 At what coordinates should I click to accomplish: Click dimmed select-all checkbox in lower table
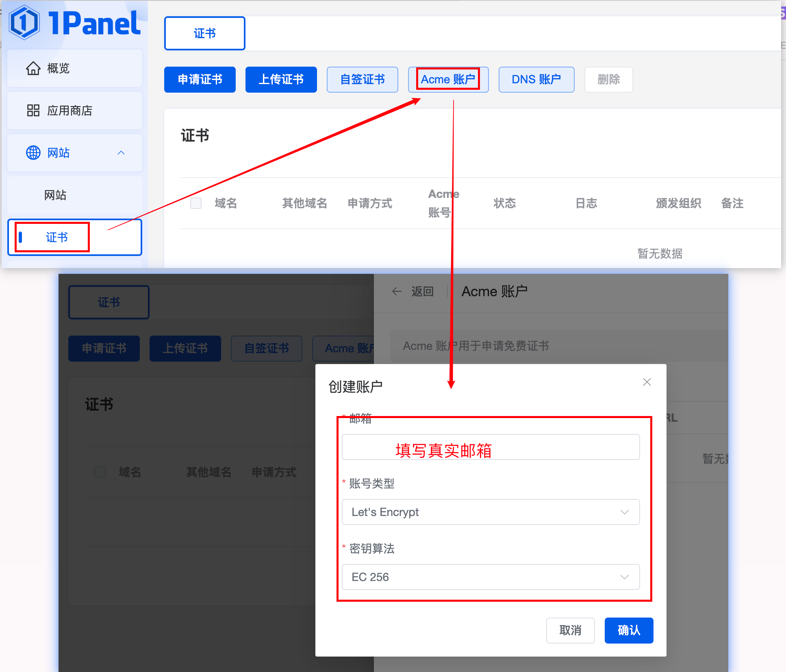point(100,472)
